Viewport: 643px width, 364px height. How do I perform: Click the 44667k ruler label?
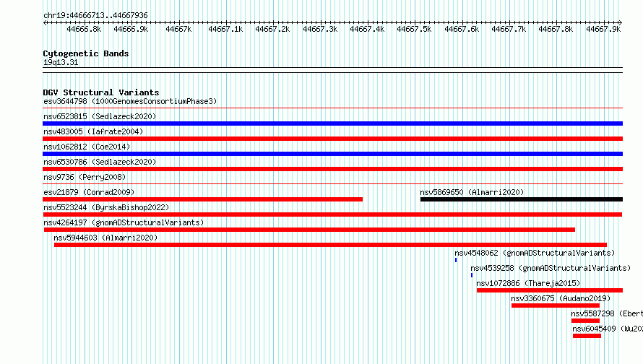coord(178,29)
